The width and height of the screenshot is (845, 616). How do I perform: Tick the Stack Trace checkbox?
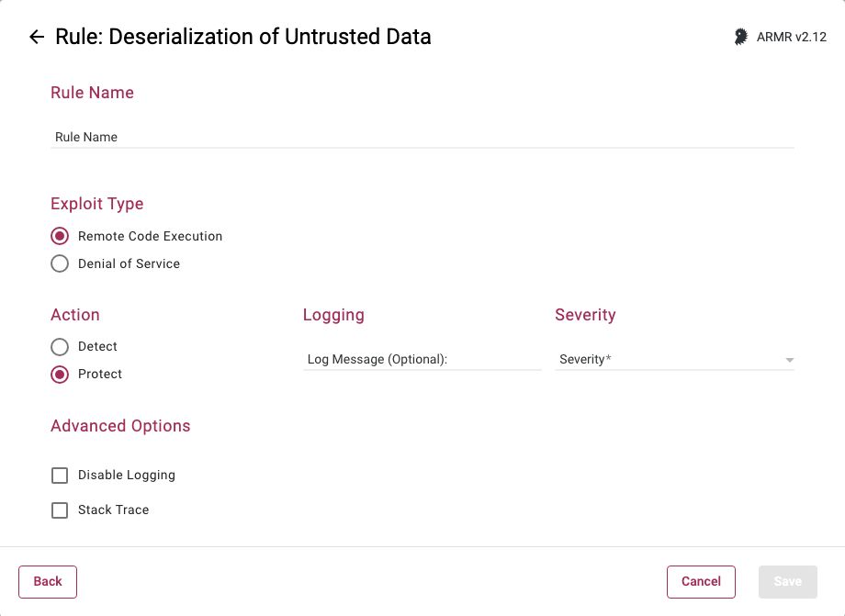(x=60, y=510)
